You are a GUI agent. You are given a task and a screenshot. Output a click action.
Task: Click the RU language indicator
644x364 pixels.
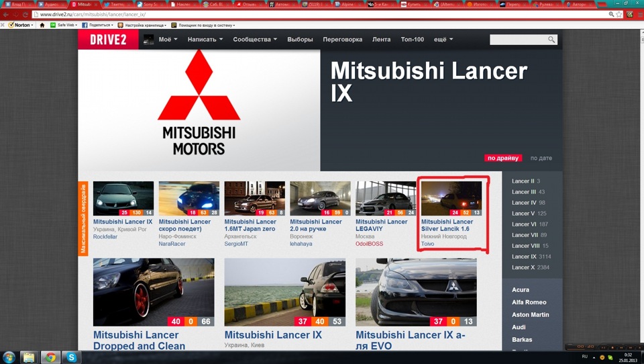[584, 357]
